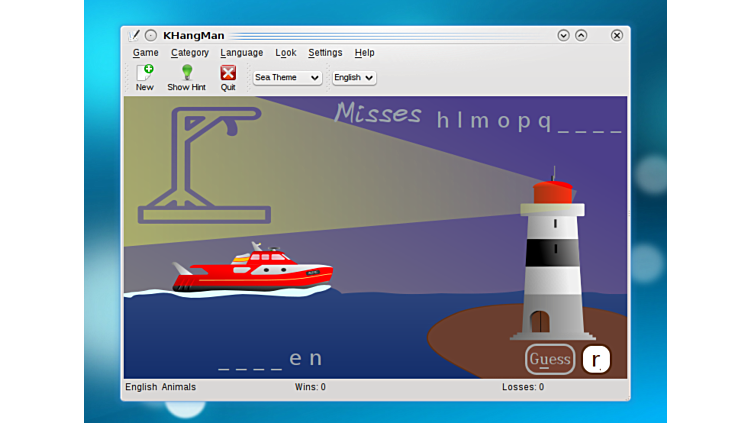752x423 pixels.
Task: Open the Settings menu
Action: pos(325,53)
